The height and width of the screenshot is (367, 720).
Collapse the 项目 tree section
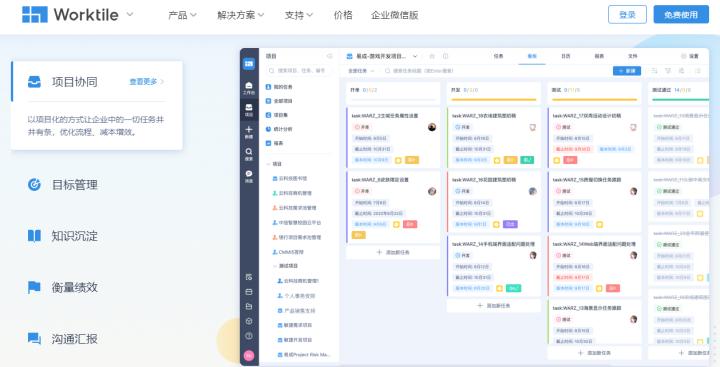click(268, 164)
